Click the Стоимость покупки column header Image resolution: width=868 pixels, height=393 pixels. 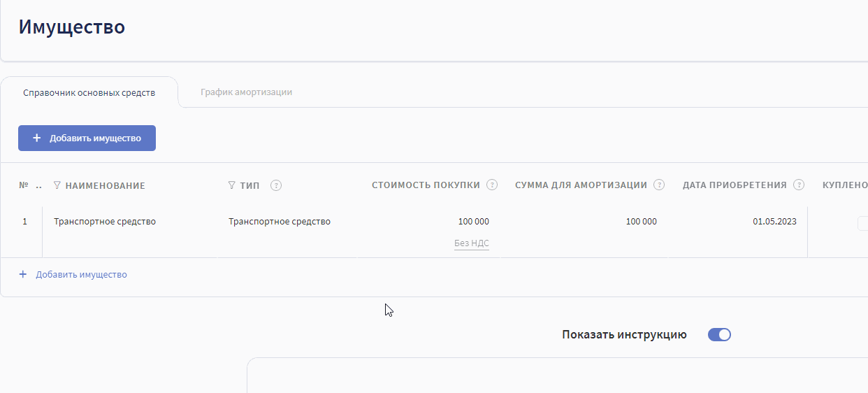point(426,185)
